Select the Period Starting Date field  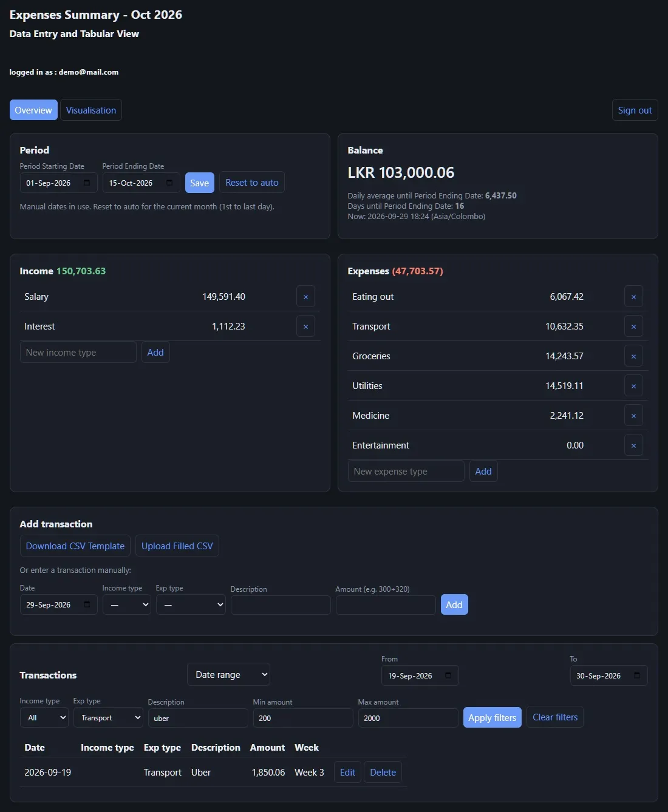(58, 183)
